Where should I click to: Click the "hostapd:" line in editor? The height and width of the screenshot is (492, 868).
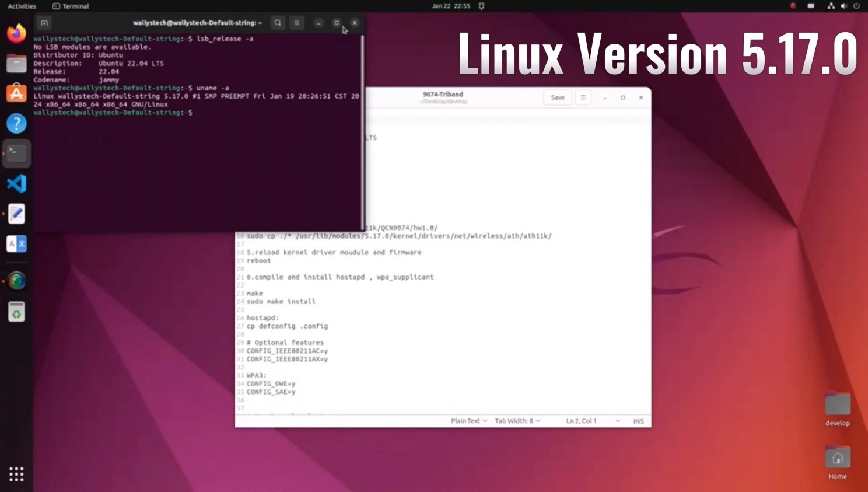[262, 317]
